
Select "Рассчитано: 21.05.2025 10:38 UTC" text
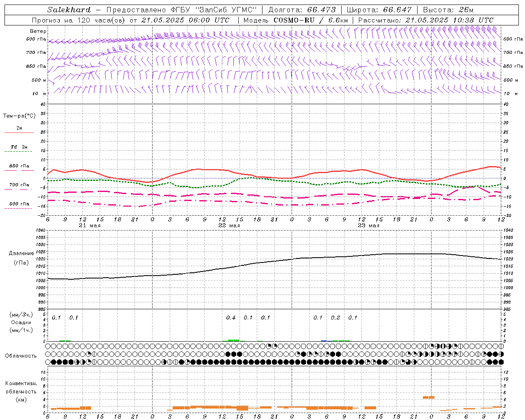point(426,20)
